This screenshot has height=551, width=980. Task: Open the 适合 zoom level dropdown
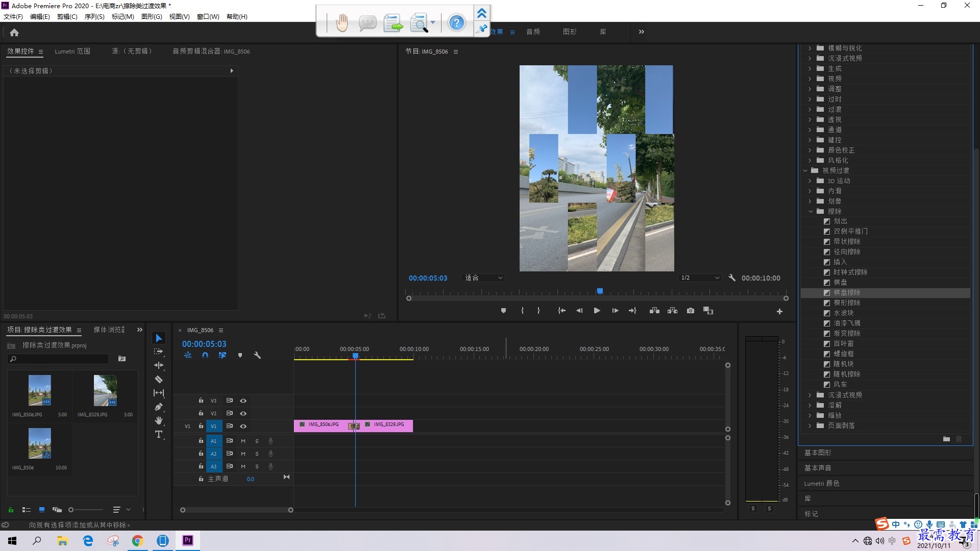coord(483,278)
